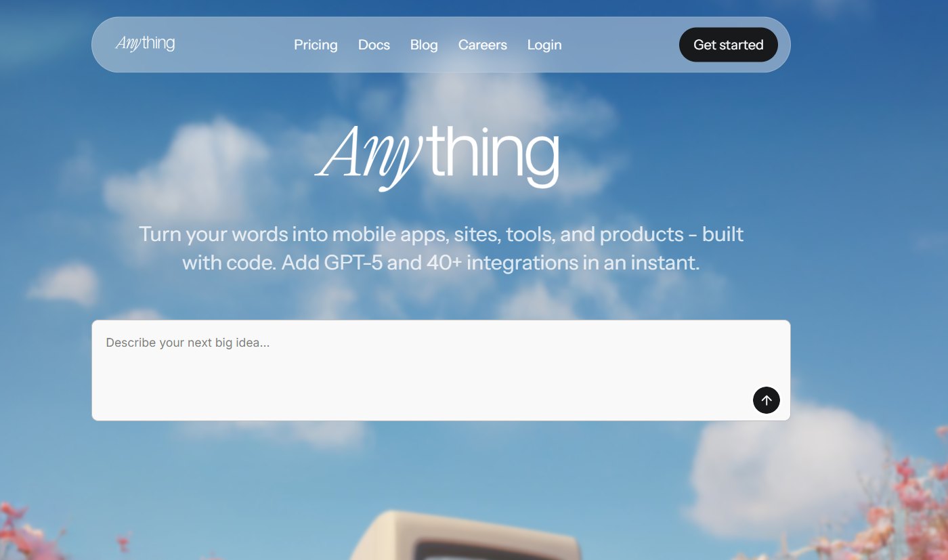Open the Login link
948x560 pixels.
click(x=544, y=45)
